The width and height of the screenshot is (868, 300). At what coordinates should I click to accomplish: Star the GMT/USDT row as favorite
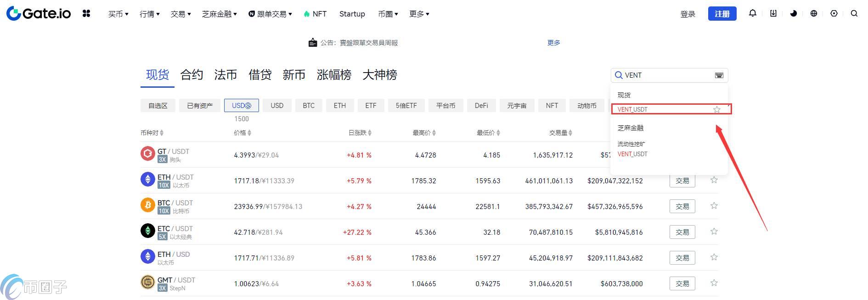[x=714, y=283]
